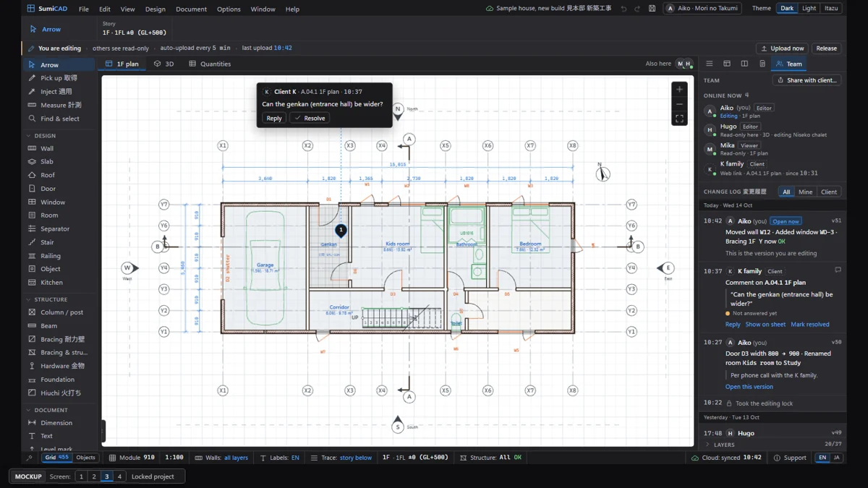
Task: Switch theme to Itazu
Action: click(831, 9)
